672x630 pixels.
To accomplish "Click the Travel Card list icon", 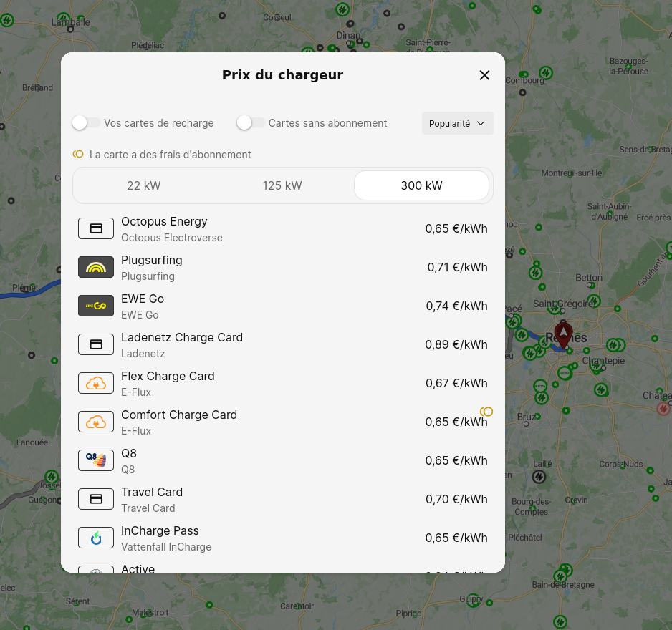I will (x=96, y=498).
